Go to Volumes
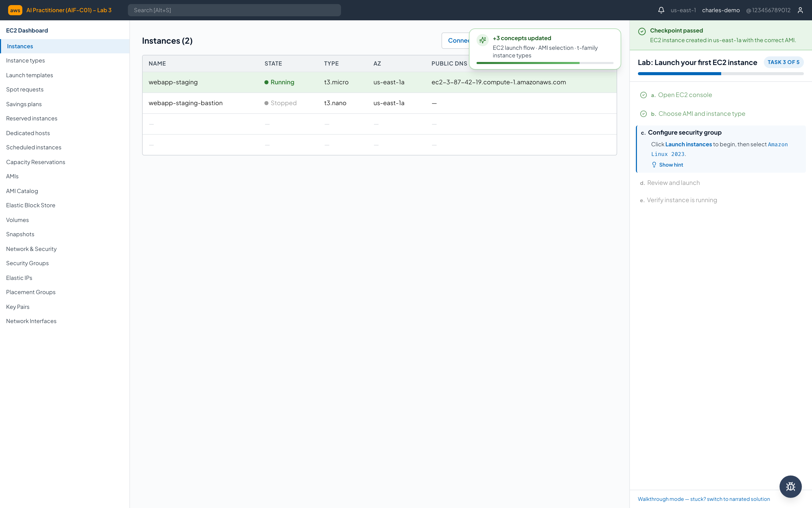The image size is (812, 508). pos(18,220)
